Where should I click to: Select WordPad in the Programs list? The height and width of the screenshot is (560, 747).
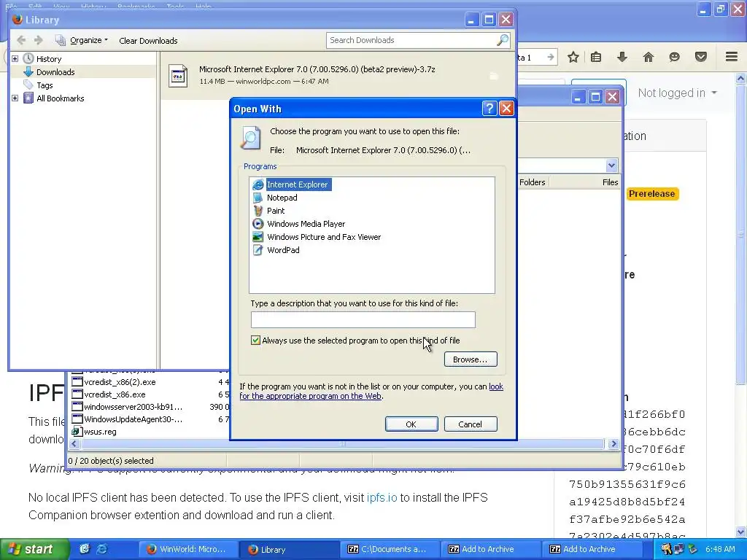(283, 250)
